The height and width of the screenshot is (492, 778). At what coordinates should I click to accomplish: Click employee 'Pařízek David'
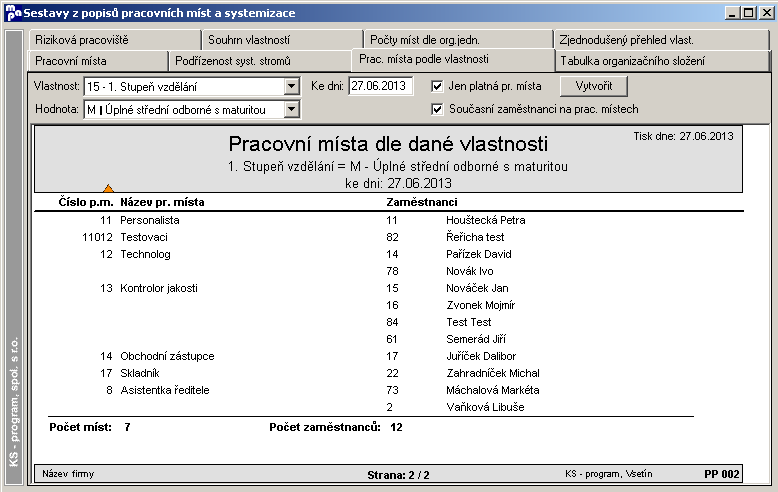coord(479,254)
